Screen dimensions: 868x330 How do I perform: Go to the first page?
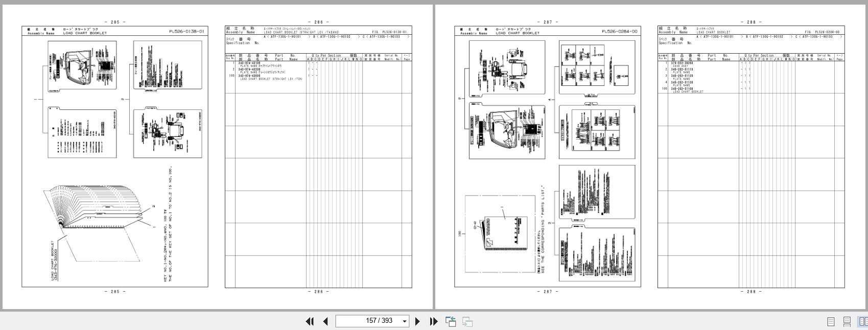click(x=310, y=321)
